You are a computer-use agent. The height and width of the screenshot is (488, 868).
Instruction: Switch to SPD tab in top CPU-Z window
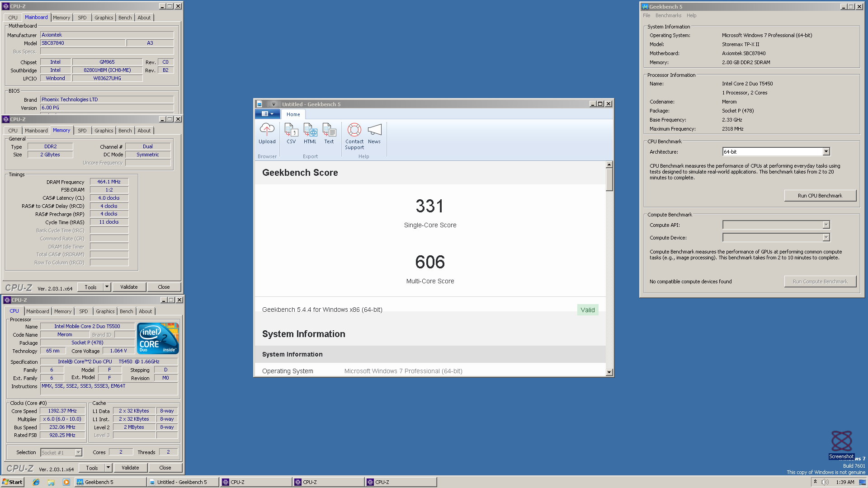pos(82,18)
